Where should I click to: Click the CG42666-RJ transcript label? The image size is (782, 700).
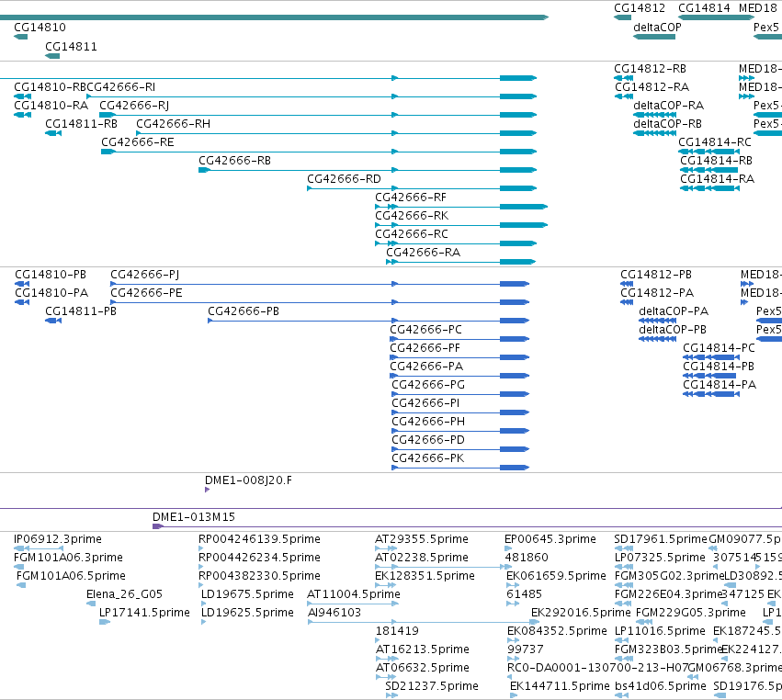click(x=134, y=106)
